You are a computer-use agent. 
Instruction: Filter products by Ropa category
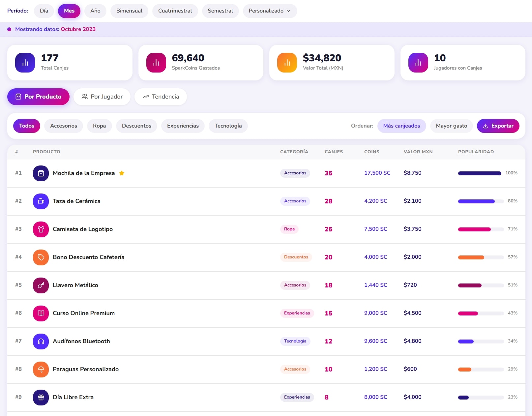pos(99,126)
